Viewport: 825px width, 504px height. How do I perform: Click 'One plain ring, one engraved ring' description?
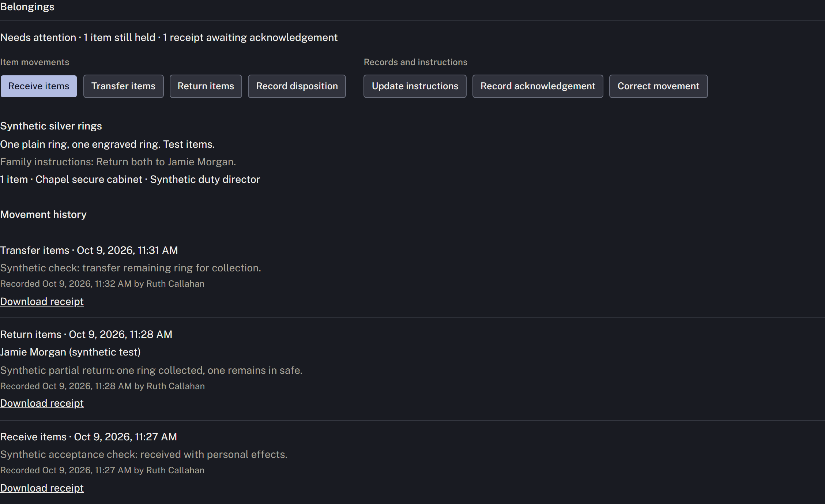click(107, 144)
